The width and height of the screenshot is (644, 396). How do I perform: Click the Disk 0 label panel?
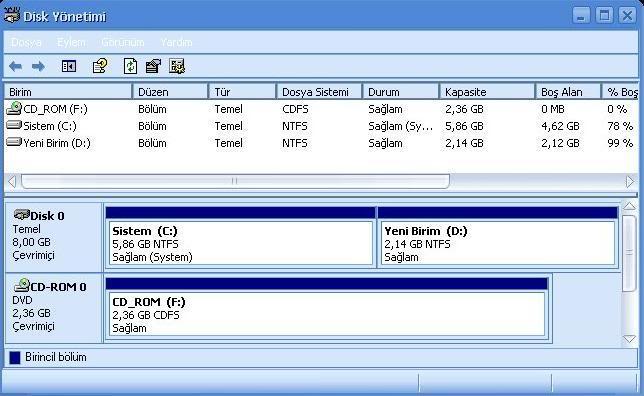(53, 237)
